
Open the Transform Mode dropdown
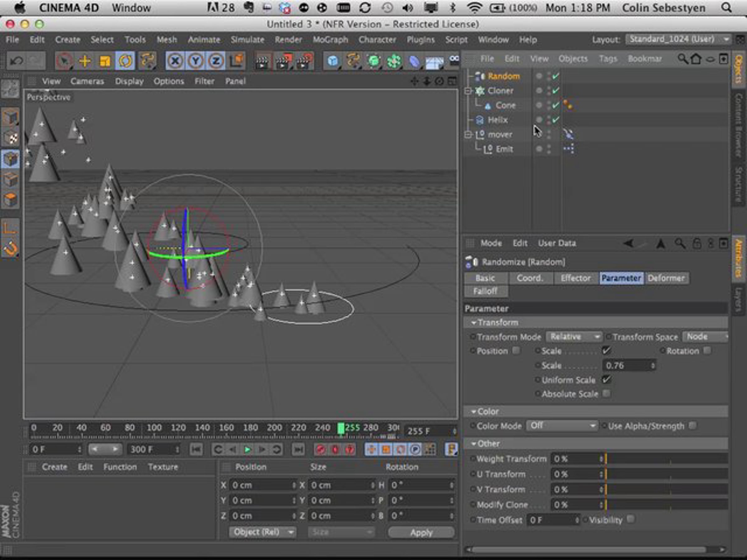coord(574,337)
